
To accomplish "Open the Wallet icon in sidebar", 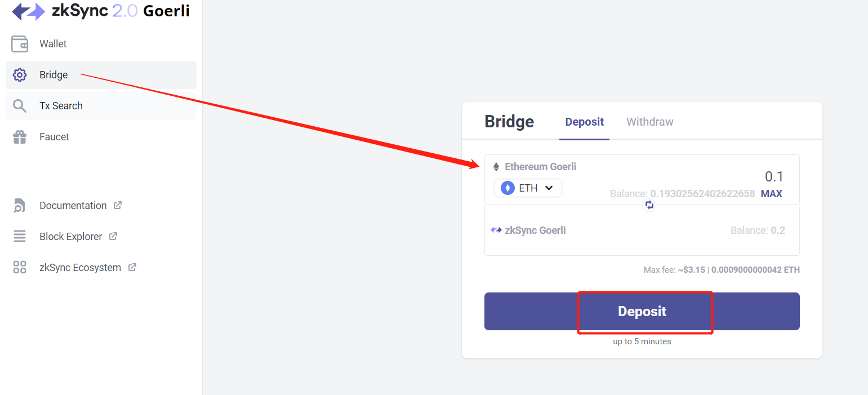I will 20,44.
